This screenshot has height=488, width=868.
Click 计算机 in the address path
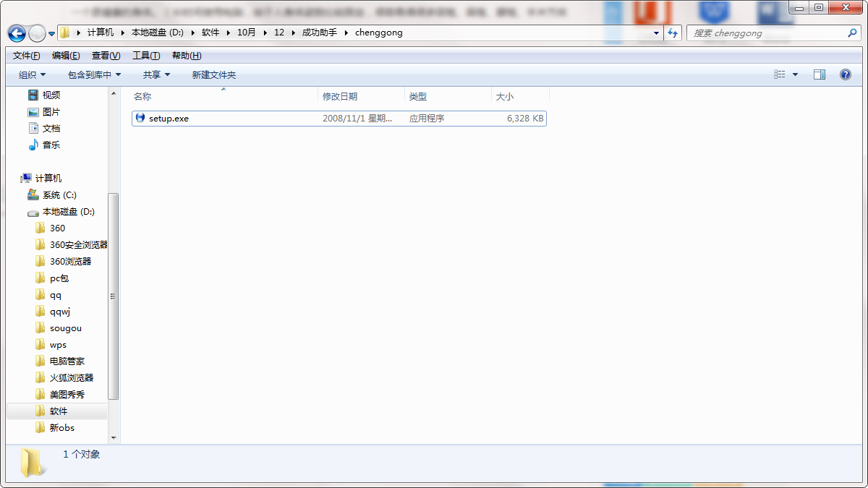click(x=100, y=33)
